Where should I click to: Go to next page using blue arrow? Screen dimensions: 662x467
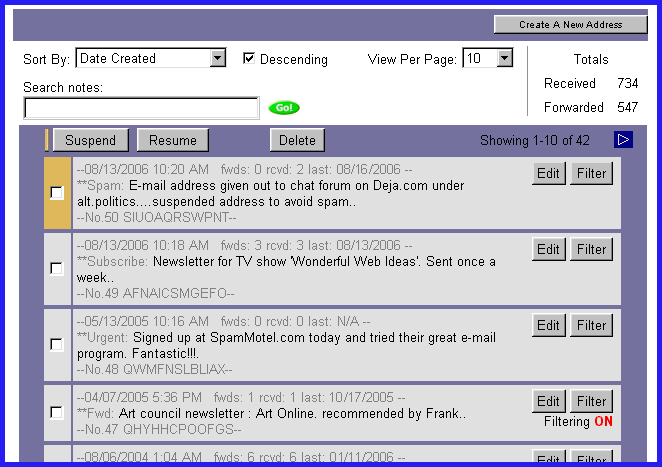[623, 140]
